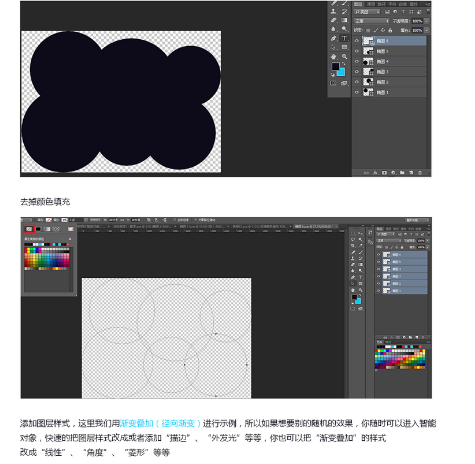Hide layer 椭圆 4 via its eye in first screenshot
This screenshot has width=475, height=464.
pos(357,62)
